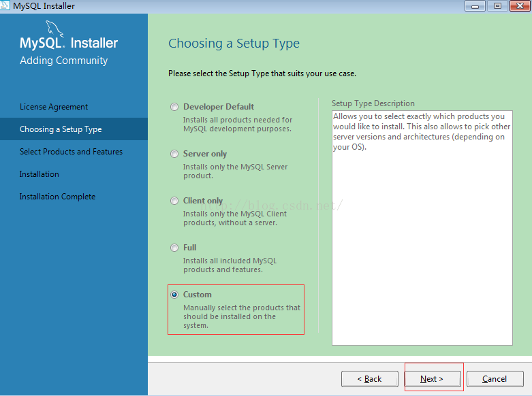Click the MySQL Installer title bar icon
532x396 pixels.
point(6,6)
